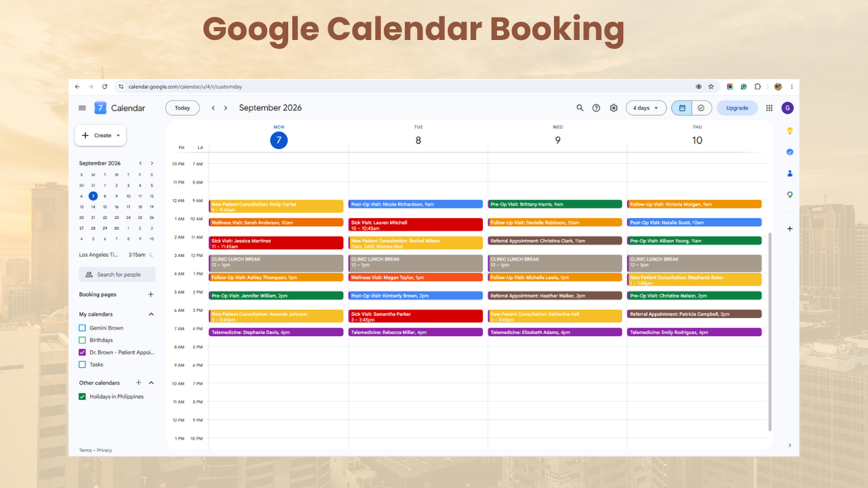Viewport: 868px width, 488px height.
Task: Uncheck Dr. Brown - Patient Appointments calendar
Action: click(83, 352)
